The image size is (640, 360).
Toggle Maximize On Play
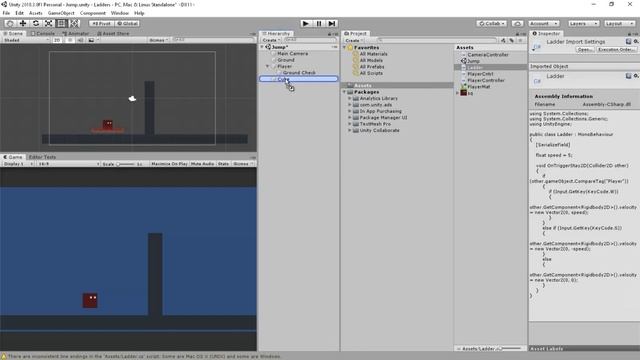(x=169, y=164)
